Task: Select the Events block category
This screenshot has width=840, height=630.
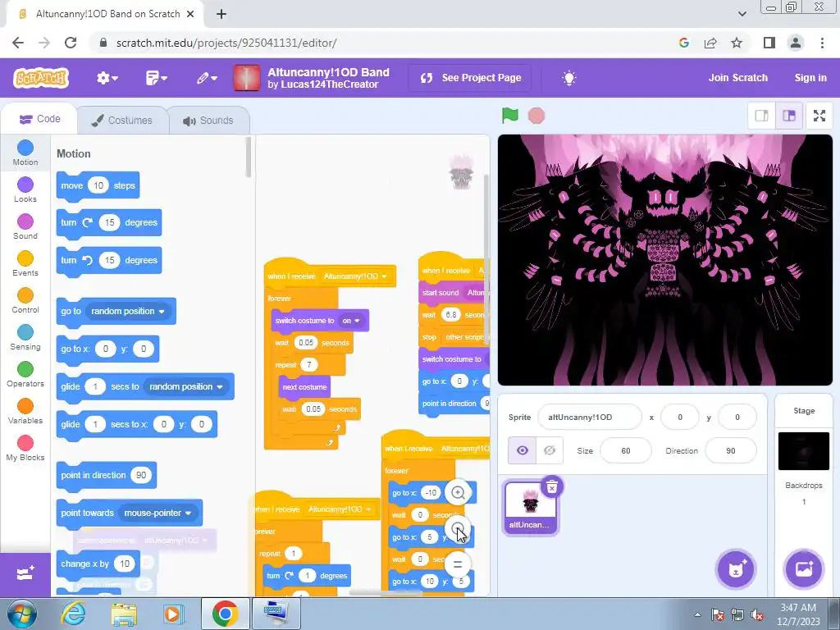Action: click(25, 263)
